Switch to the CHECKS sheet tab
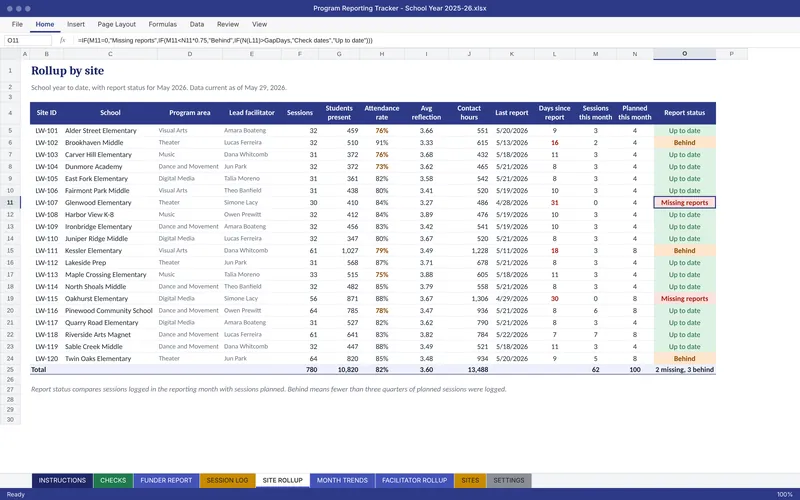The image size is (800, 500). [x=113, y=481]
